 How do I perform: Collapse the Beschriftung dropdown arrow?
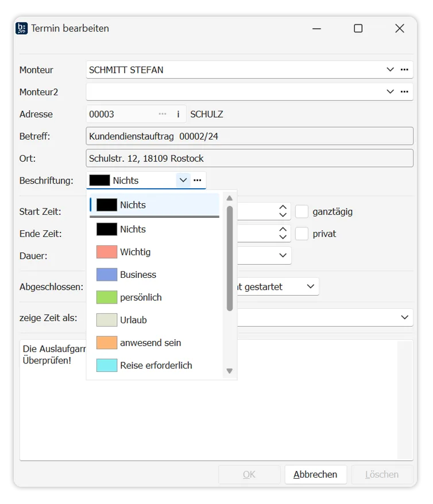(183, 180)
